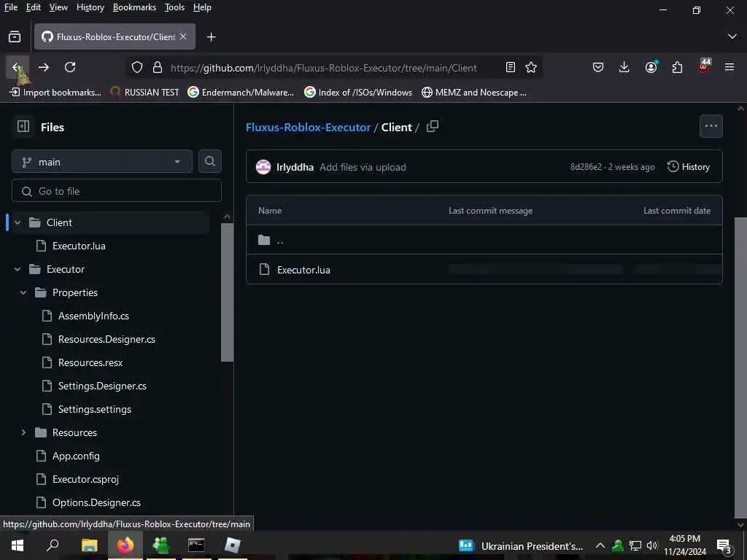Open Options.Designer.cs in the file tree
747x560 pixels.
click(x=96, y=502)
